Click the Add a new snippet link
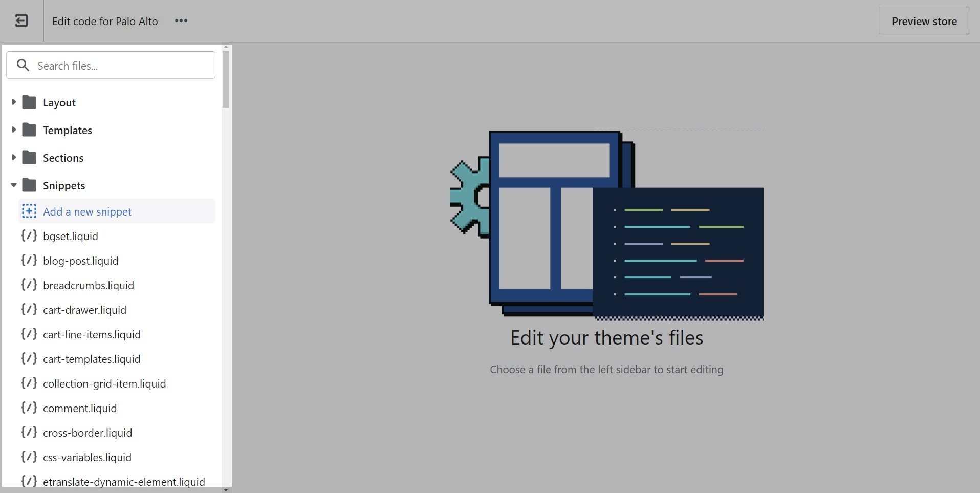980x493 pixels. pyautogui.click(x=87, y=211)
